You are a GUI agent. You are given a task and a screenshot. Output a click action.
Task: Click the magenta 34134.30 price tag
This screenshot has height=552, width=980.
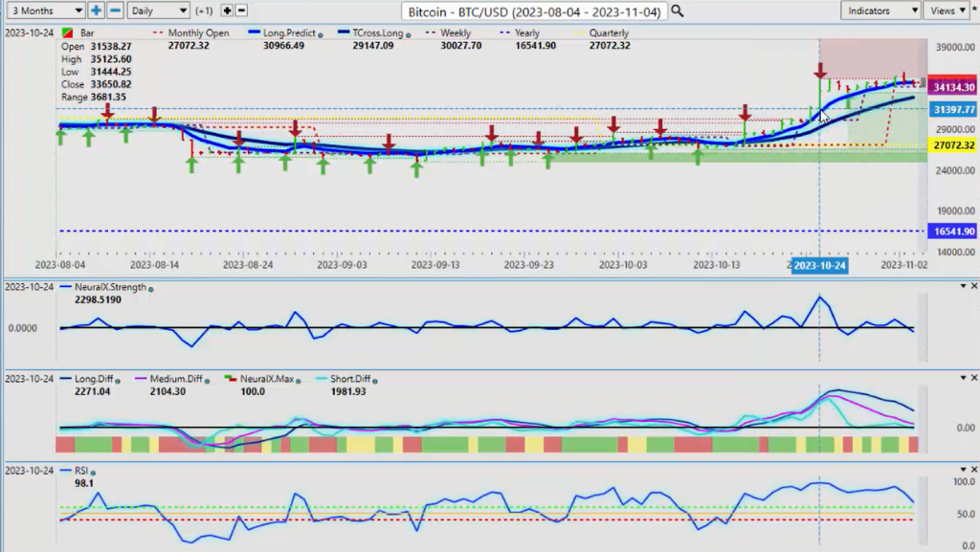(952, 87)
